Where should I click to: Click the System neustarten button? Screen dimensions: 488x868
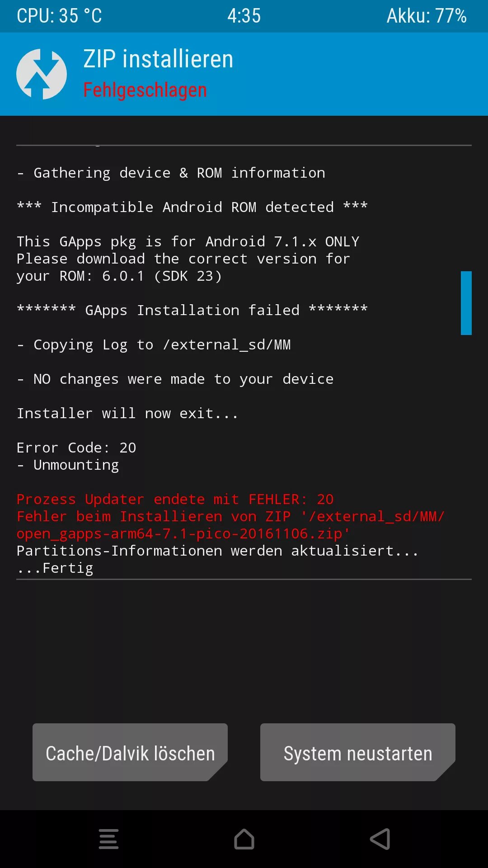pyautogui.click(x=358, y=752)
